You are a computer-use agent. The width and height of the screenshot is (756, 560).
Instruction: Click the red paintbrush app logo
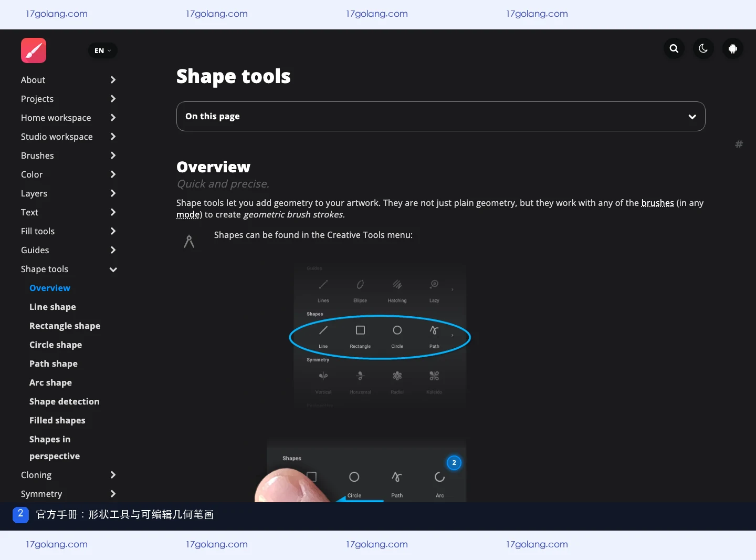pyautogui.click(x=34, y=50)
